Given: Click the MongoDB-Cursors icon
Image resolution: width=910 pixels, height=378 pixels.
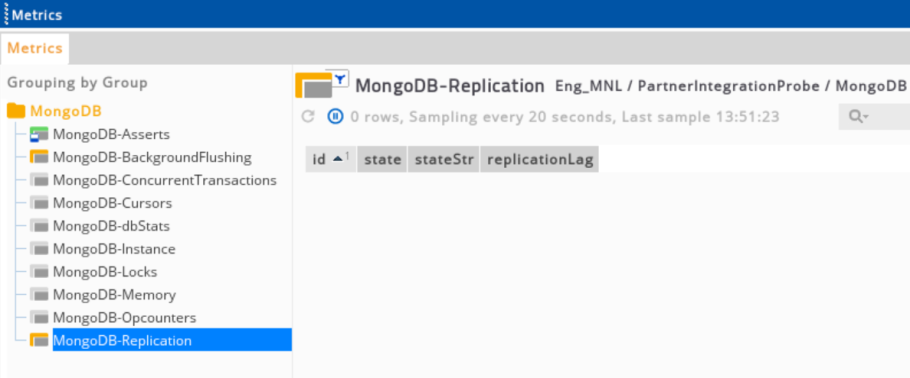Looking at the screenshot, I should point(39,203).
